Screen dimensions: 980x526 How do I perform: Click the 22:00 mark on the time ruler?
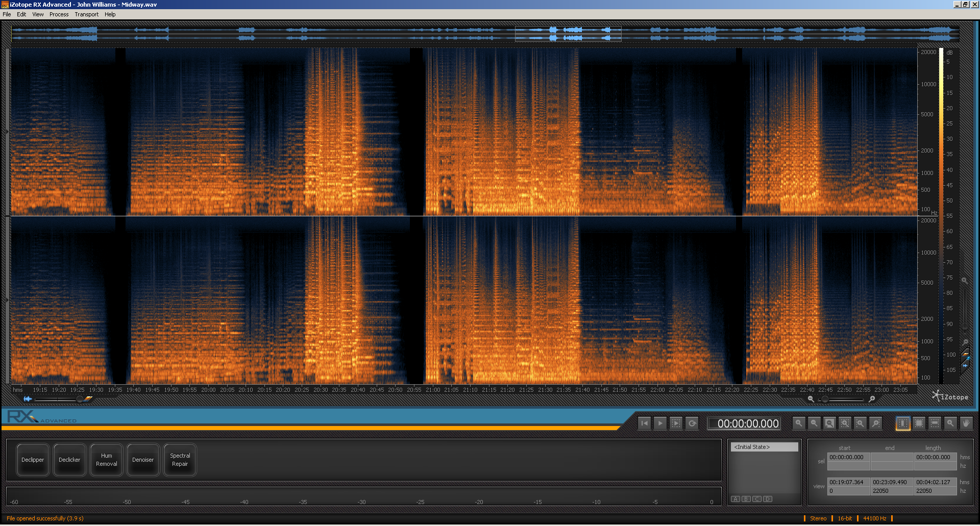click(x=657, y=390)
